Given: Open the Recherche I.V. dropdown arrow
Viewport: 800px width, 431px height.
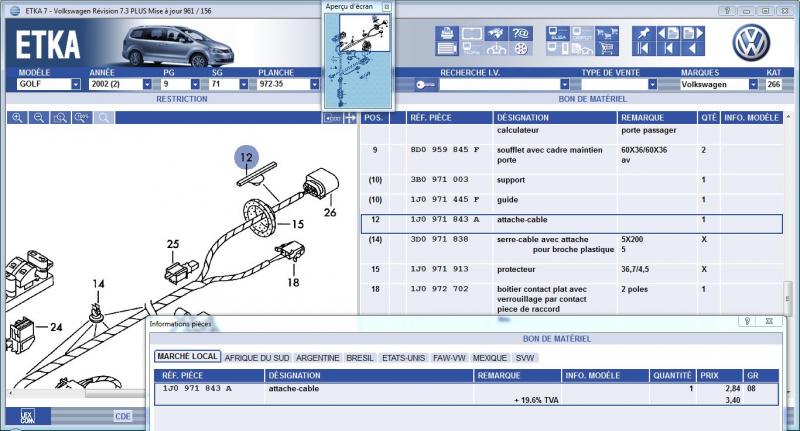Looking at the screenshot, I should pyautogui.click(x=564, y=84).
